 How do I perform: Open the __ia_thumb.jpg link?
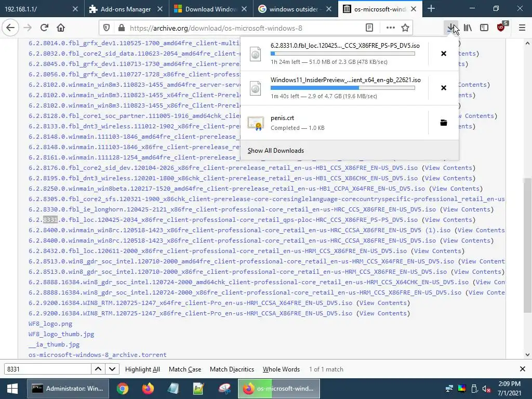pos(54,344)
